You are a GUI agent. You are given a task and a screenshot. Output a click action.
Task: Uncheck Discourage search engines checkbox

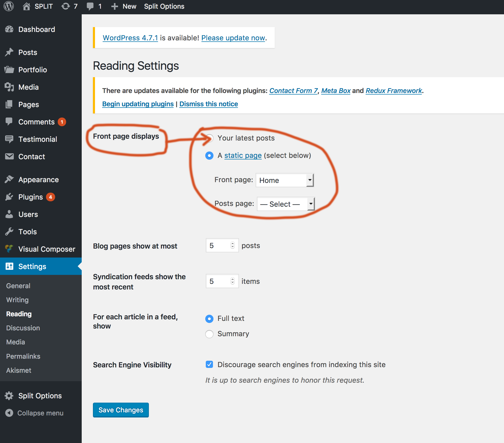[x=209, y=365]
